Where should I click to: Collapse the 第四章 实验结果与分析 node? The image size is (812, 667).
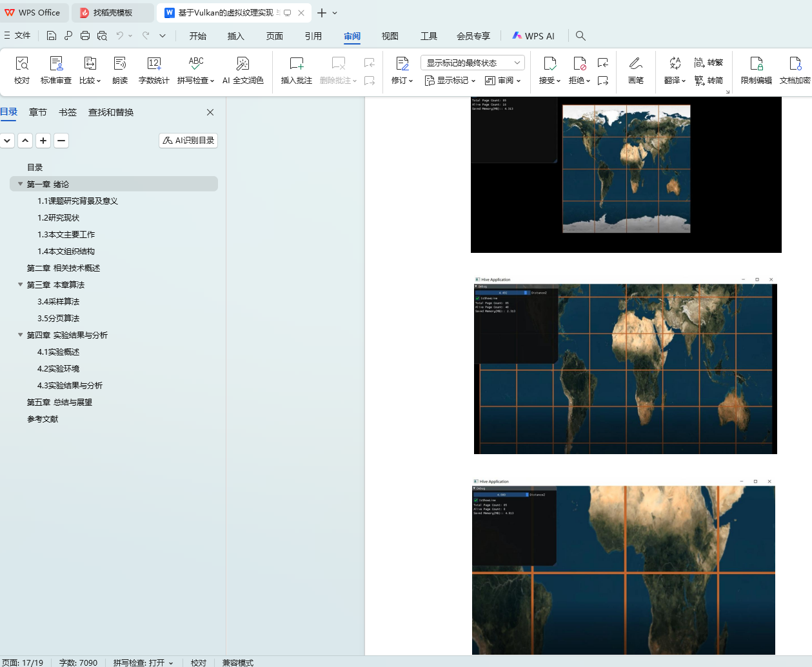click(x=21, y=335)
